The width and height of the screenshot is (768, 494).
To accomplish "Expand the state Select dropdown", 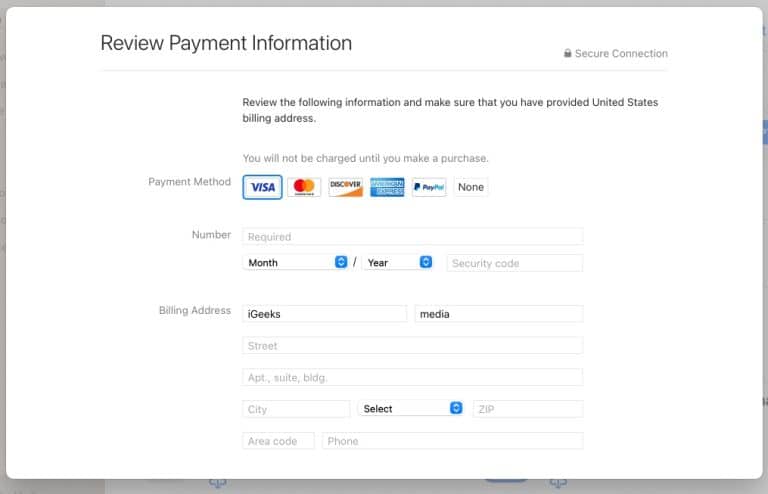I will pos(411,408).
